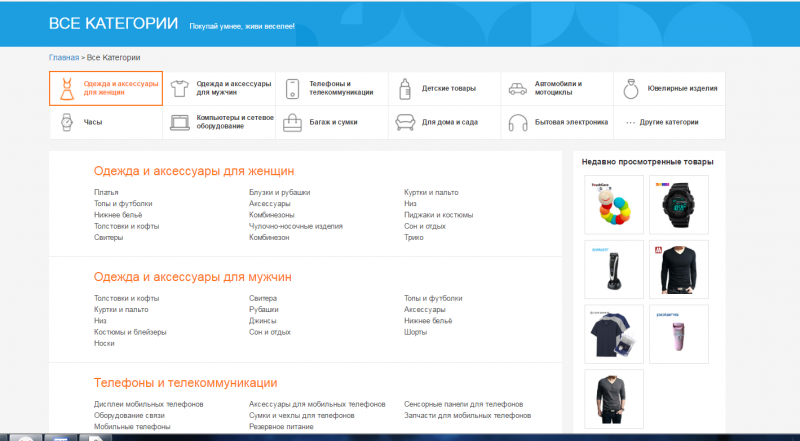
Task: Click the headphones icon for Бытовая электроника
Action: (518, 123)
